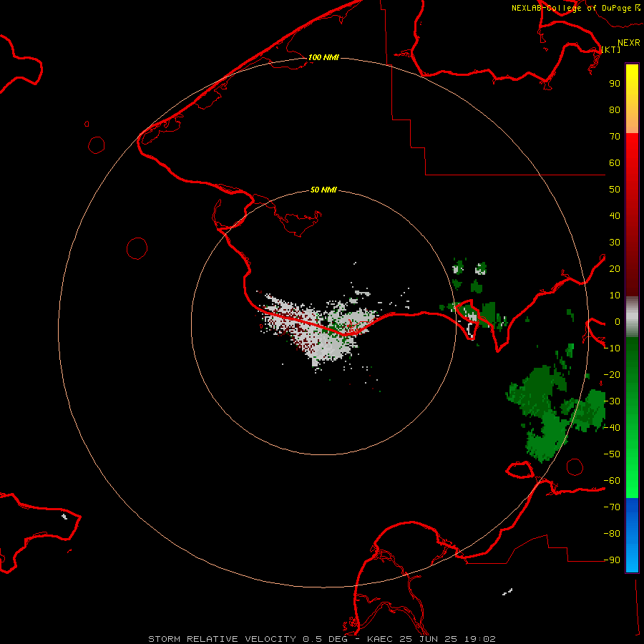This screenshot has width=644, height=644.
Task: Click the -70 scale value
Action: pyautogui.click(x=612, y=507)
